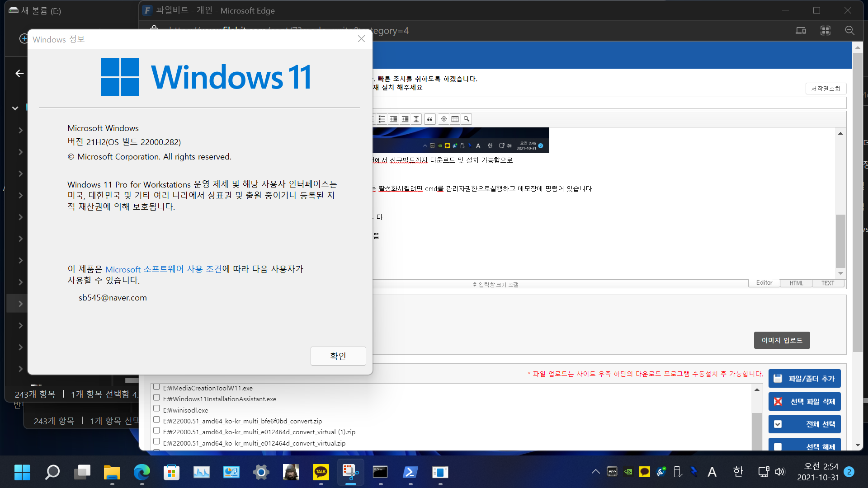
Task: Open KakaoTalk from the taskbar
Action: pyautogui.click(x=321, y=472)
